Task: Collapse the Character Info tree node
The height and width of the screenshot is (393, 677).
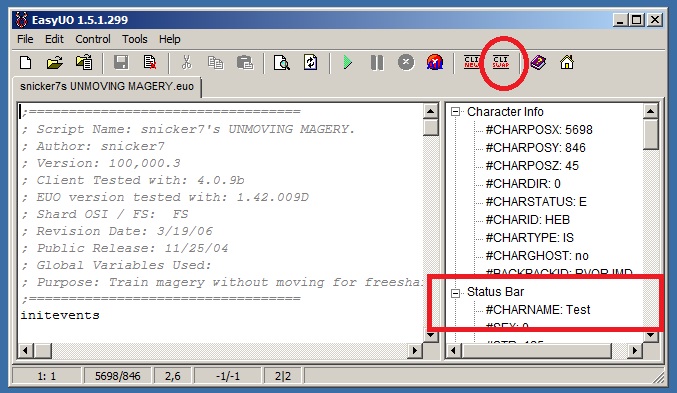Action: coord(455,112)
